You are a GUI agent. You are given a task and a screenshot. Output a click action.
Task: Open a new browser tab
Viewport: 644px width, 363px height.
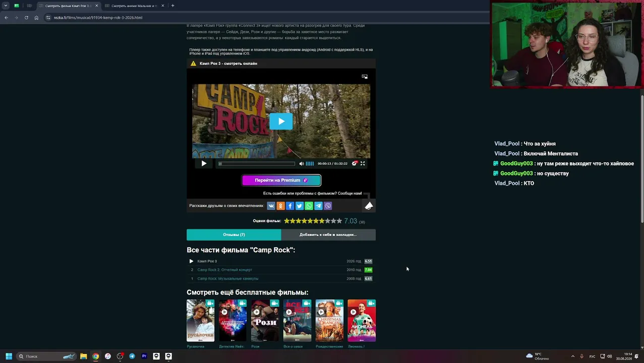coord(172,6)
